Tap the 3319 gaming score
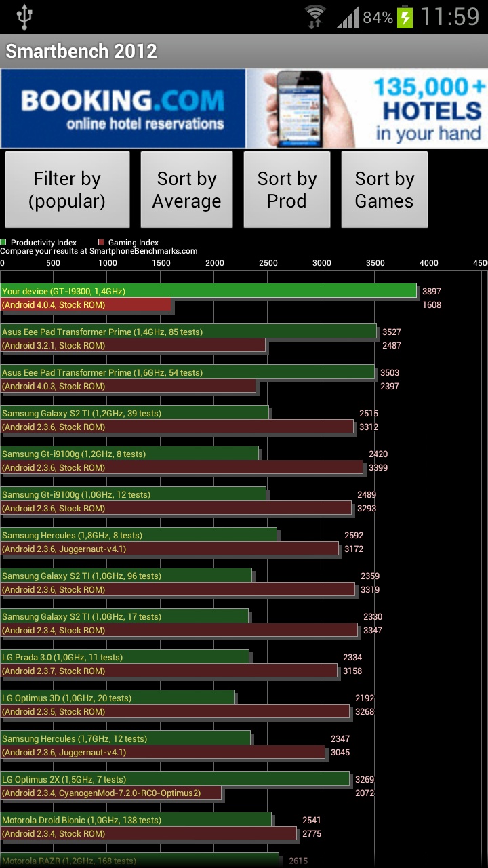 tap(370, 589)
